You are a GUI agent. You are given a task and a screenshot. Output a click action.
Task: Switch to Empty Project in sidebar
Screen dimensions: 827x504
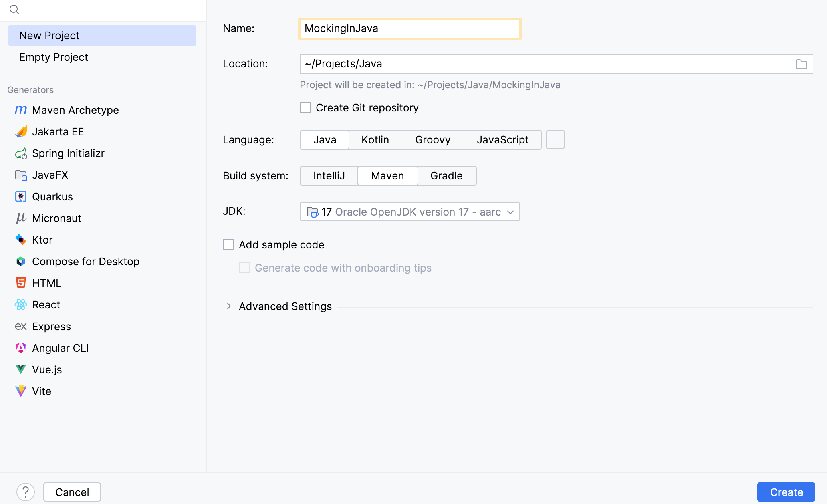(x=54, y=57)
